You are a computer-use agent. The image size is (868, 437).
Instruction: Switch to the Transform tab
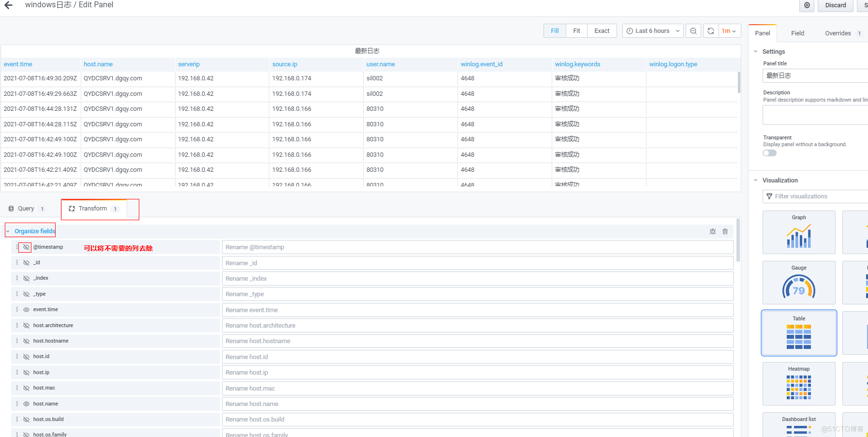(94, 209)
